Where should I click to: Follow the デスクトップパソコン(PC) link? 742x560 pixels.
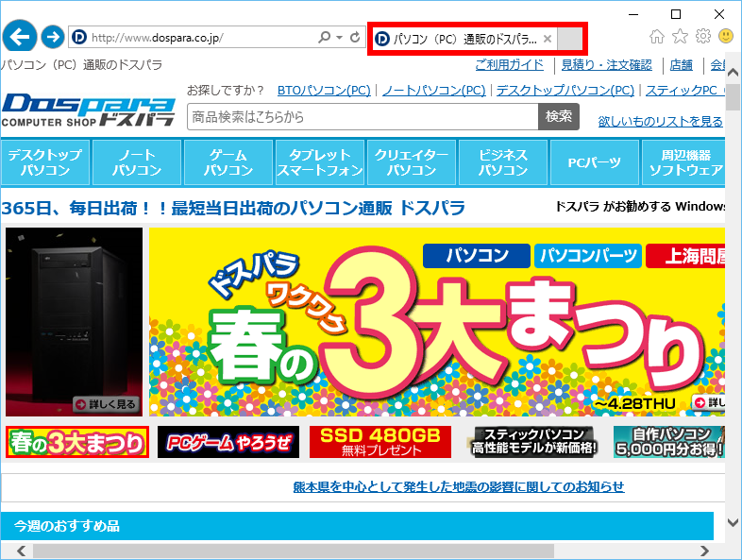pos(565,91)
